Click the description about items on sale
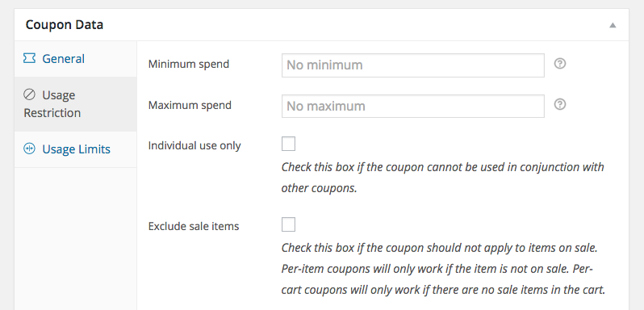644x310 pixels. coord(444,269)
